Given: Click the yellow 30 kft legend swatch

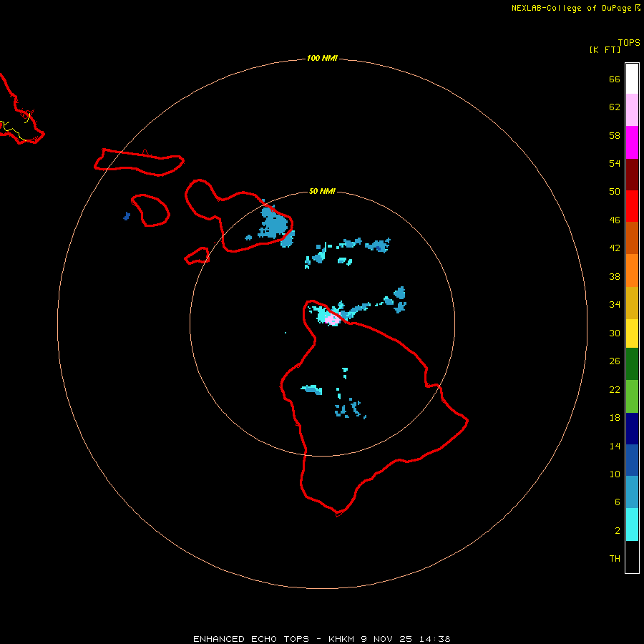Looking at the screenshot, I should click(632, 333).
